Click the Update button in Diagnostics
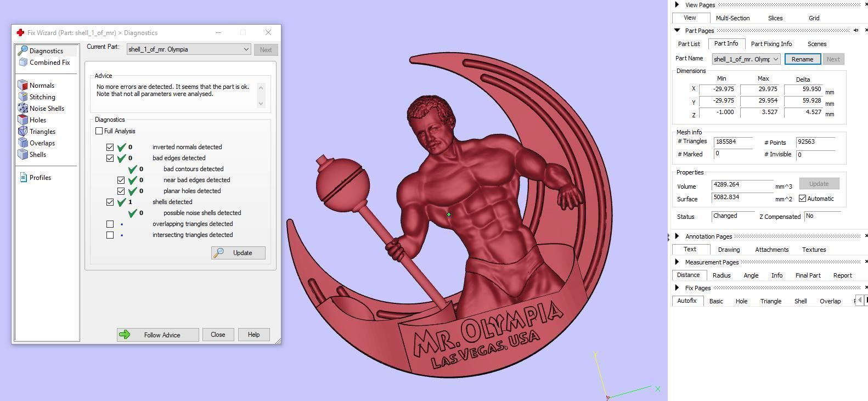The image size is (868, 401). (x=238, y=253)
